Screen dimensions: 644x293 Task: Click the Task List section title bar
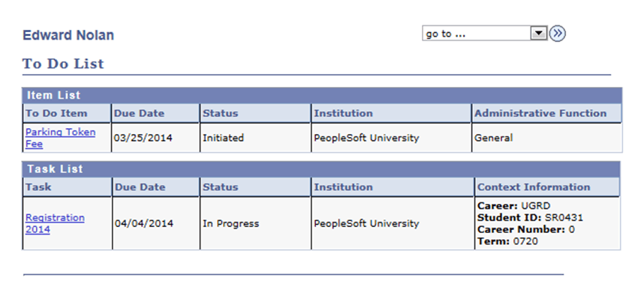pos(321,169)
